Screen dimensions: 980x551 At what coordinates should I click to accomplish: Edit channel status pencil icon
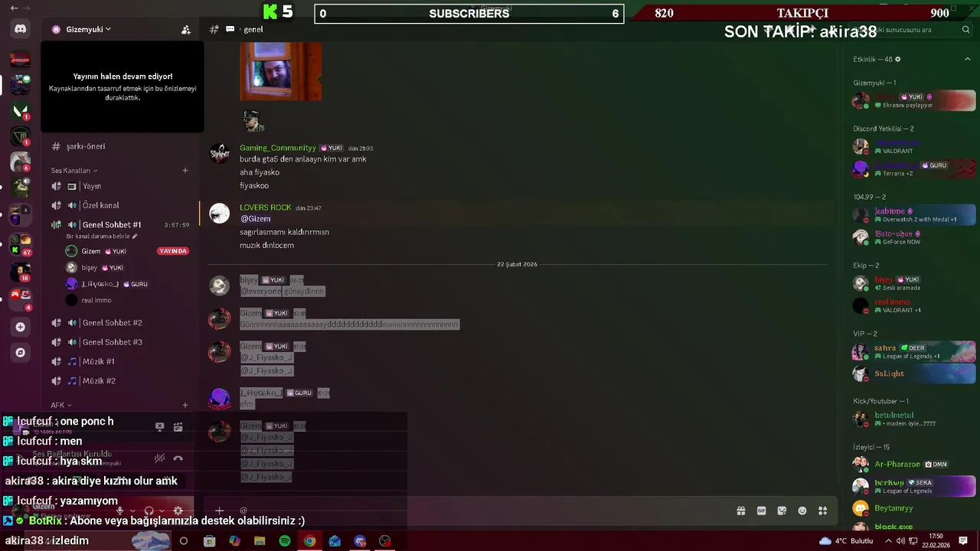click(x=135, y=236)
